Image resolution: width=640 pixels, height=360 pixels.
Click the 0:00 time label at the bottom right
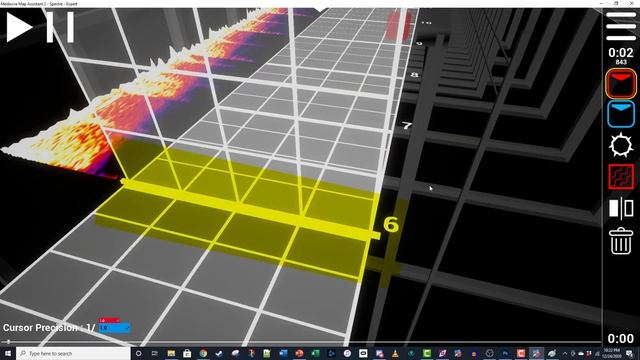coord(620,338)
